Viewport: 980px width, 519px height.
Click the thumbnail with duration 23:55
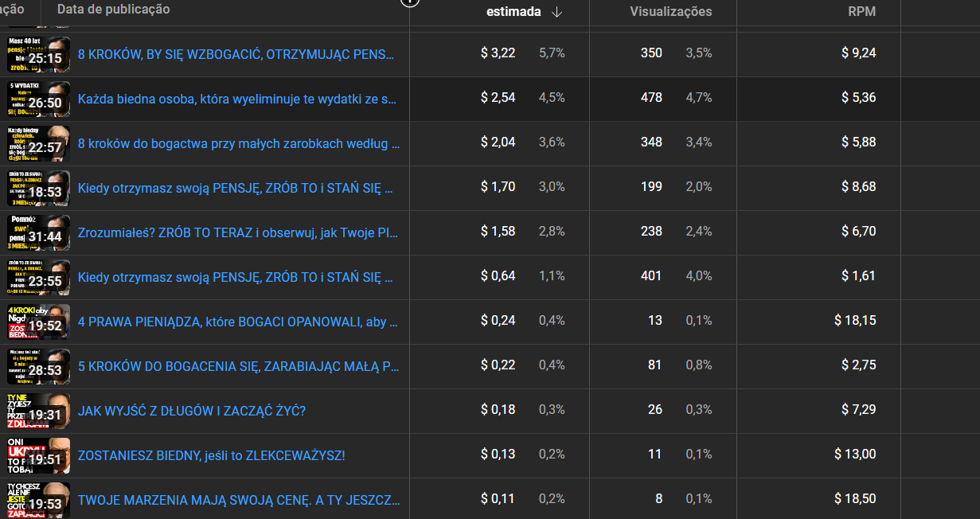coord(39,277)
